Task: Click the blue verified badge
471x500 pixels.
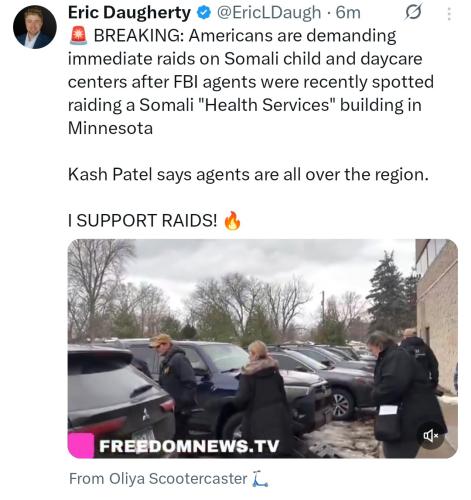Action: click(204, 13)
